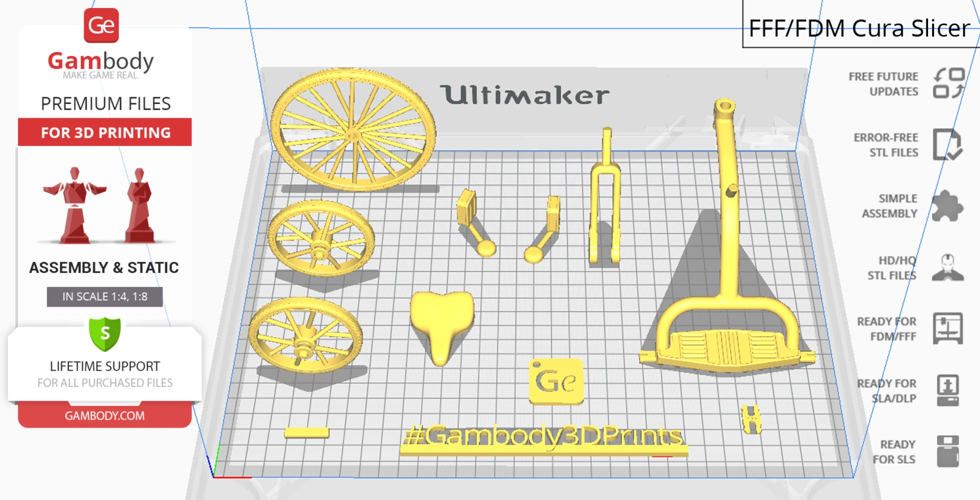980x500 pixels.
Task: Open the FFF/FDM Cura Slicer selector
Action: pos(857,28)
